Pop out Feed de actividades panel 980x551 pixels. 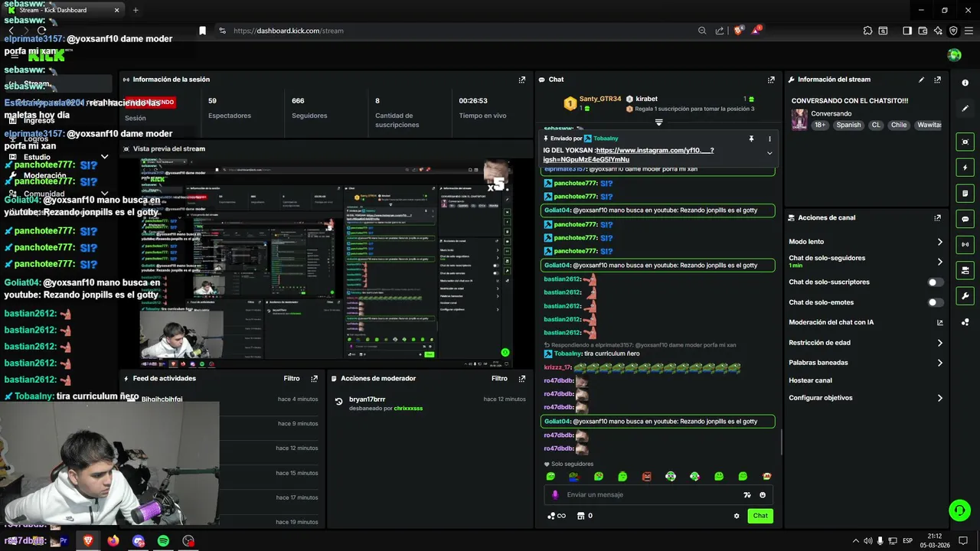click(x=314, y=379)
